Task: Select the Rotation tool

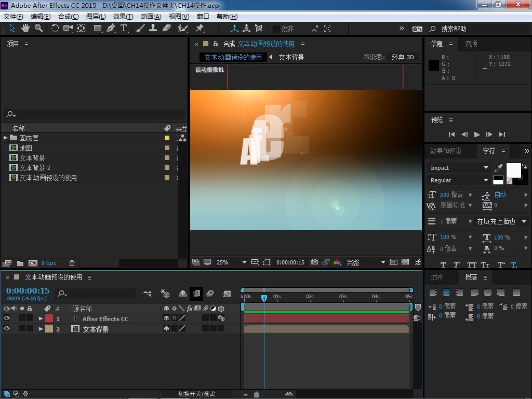Action: point(55,29)
